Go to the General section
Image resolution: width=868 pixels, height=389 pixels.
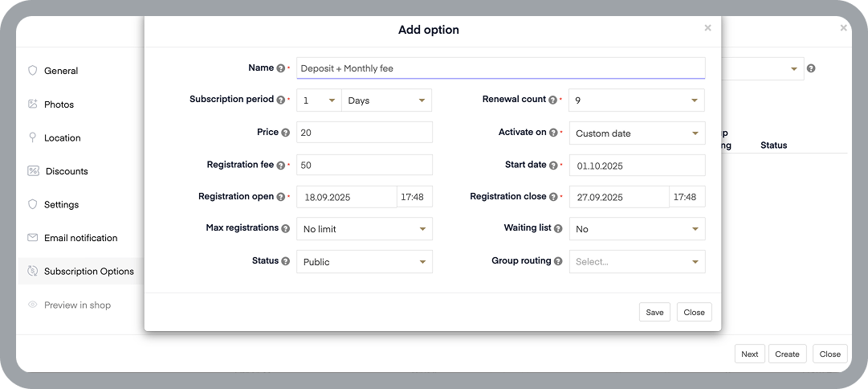[x=61, y=71]
